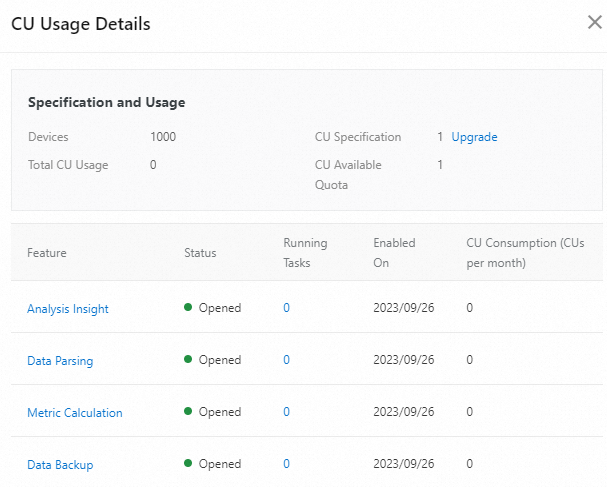Click the Enabled On column header
Image resolution: width=607 pixels, height=487 pixels.
(394, 253)
